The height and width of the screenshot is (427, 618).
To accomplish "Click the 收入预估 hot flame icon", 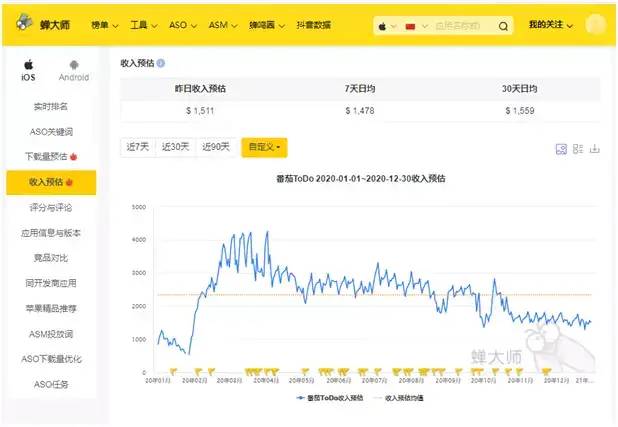I will [x=69, y=182].
